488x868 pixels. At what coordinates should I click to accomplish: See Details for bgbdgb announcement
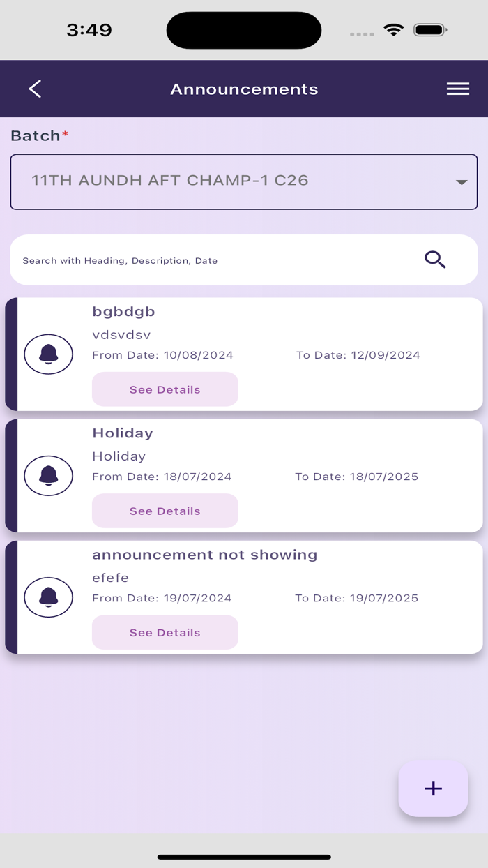[x=165, y=389]
